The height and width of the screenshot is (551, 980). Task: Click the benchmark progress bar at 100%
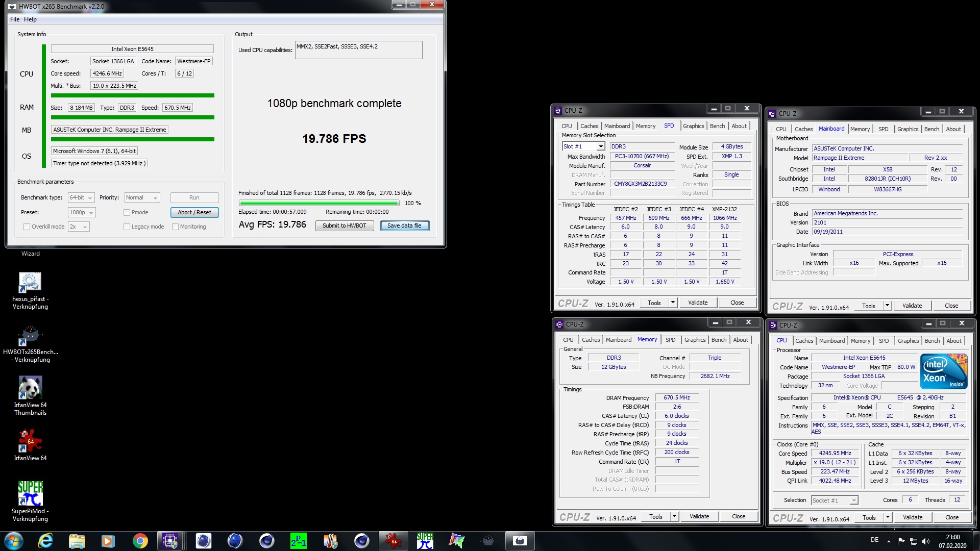coord(319,203)
